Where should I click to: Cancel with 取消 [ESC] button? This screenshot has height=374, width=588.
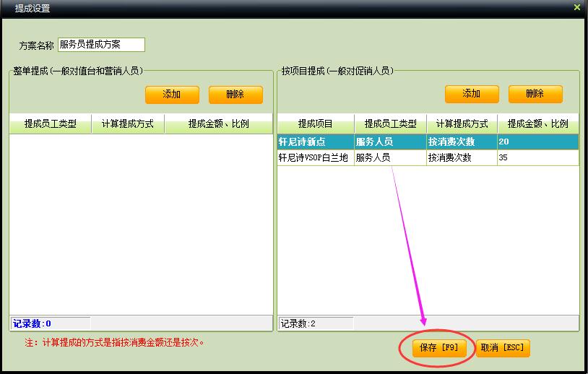pyautogui.click(x=503, y=348)
